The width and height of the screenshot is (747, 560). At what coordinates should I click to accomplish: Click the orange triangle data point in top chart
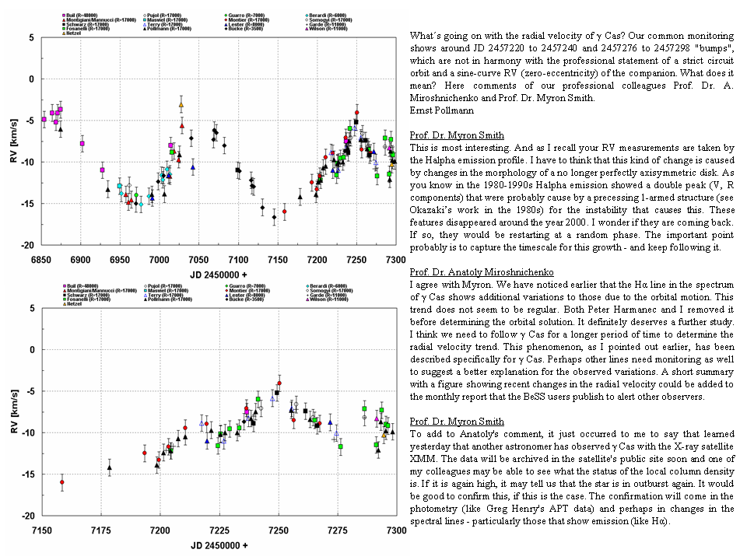(181, 104)
